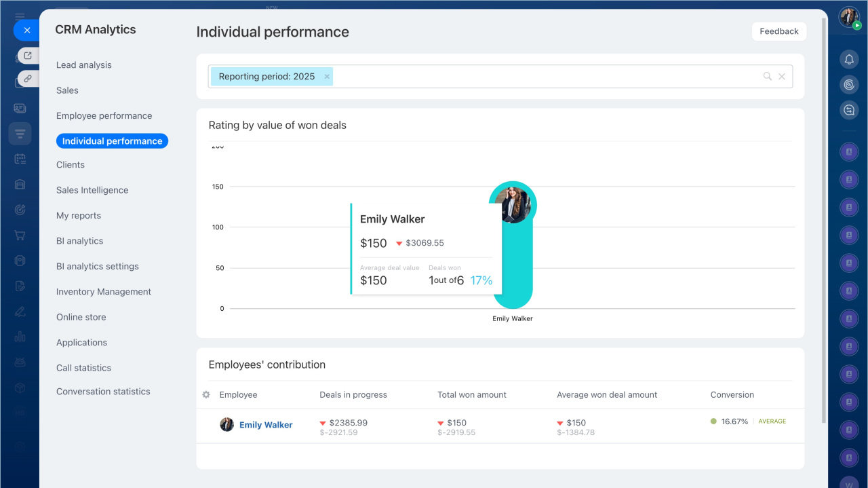The width and height of the screenshot is (868, 488).
Task: Go to BI analytics settings
Action: tap(98, 267)
